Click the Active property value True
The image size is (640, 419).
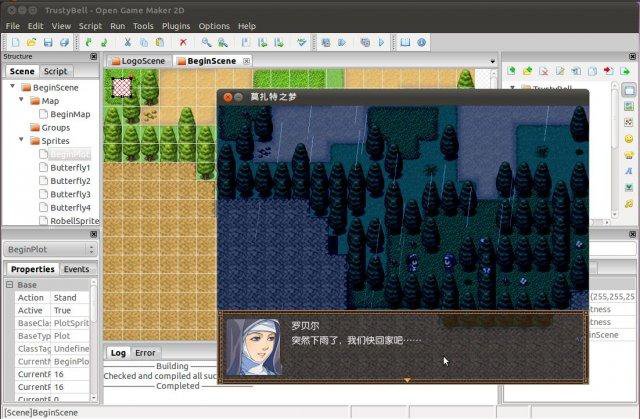(x=71, y=310)
